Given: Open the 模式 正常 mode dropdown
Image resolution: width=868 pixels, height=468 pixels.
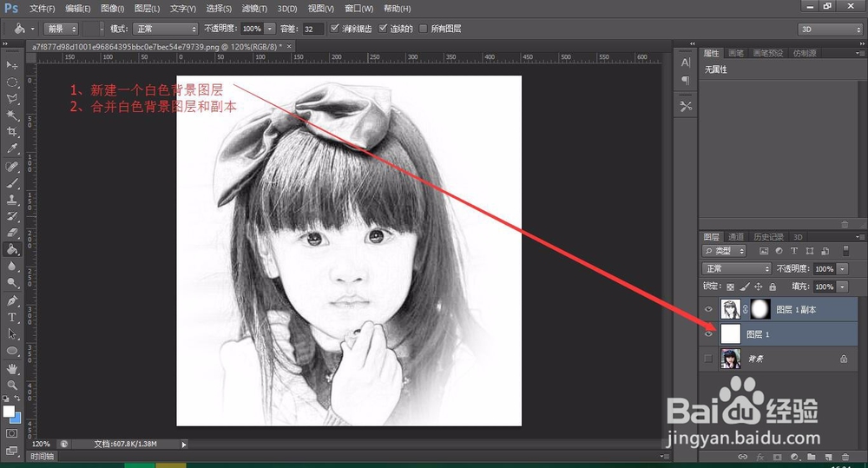Looking at the screenshot, I should [165, 29].
